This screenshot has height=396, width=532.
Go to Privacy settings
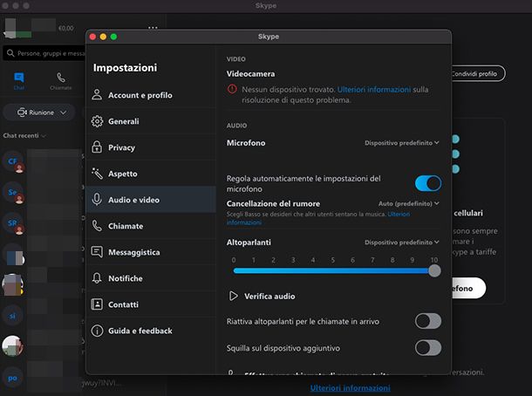[151, 147]
